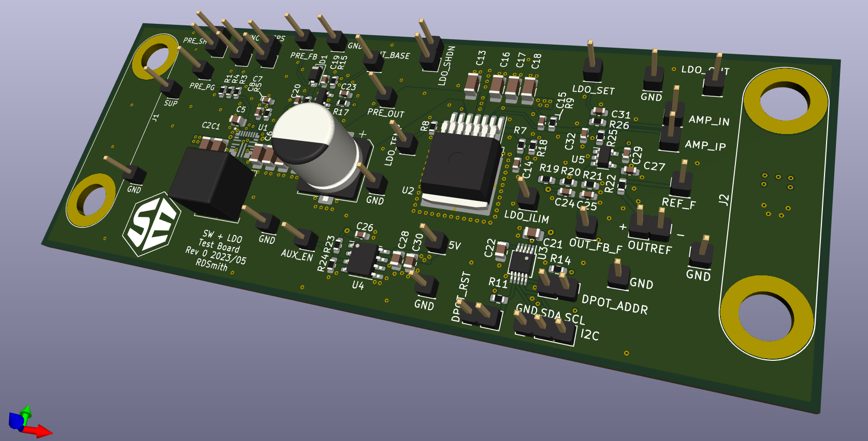Click the REF_F silkscreen label
This screenshot has height=441, width=868.
tap(678, 203)
